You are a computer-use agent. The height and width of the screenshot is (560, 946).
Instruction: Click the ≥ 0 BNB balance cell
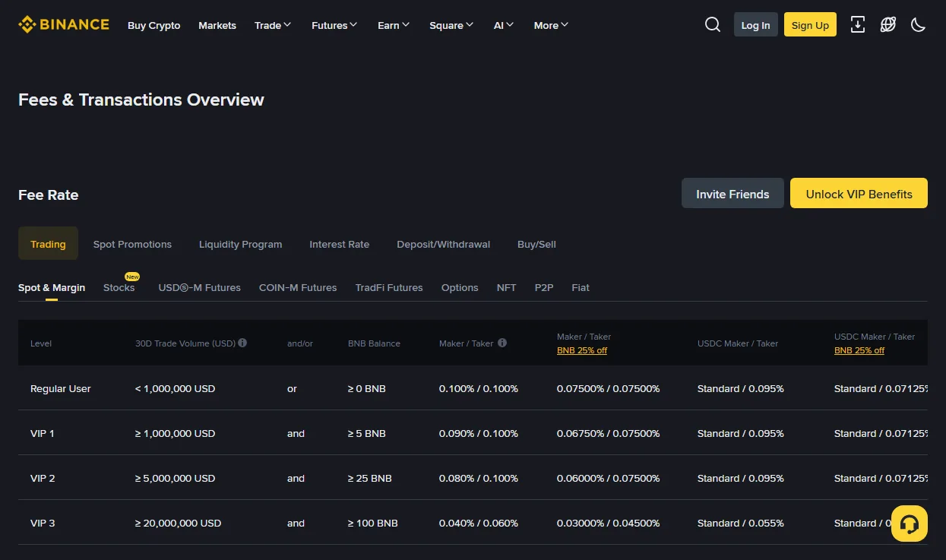tap(367, 388)
